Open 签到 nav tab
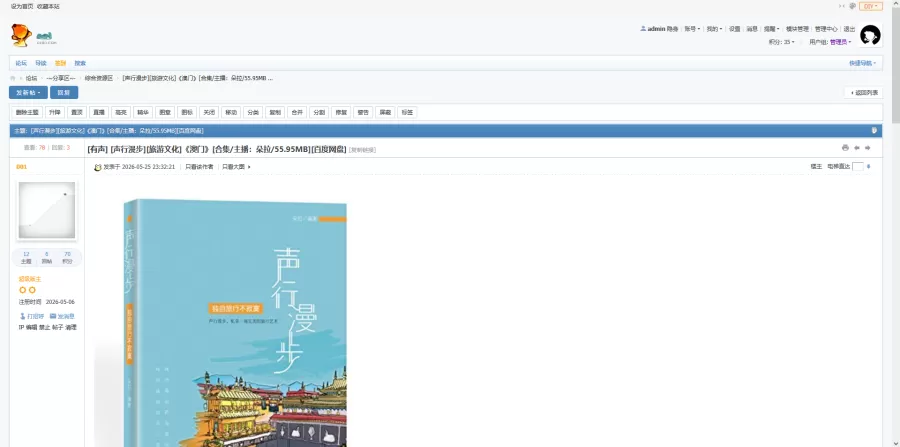The width and height of the screenshot is (900, 447). 60,63
